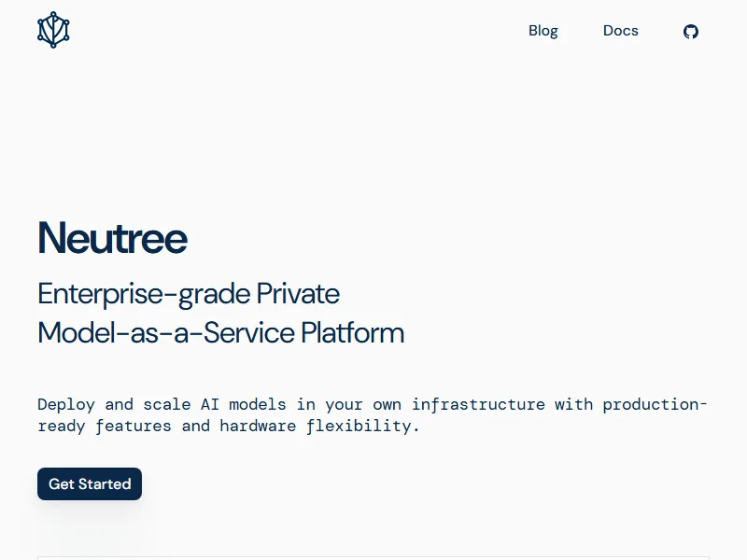This screenshot has width=747, height=560.
Task: Click the Neutree tree logo icon
Action: point(53,30)
